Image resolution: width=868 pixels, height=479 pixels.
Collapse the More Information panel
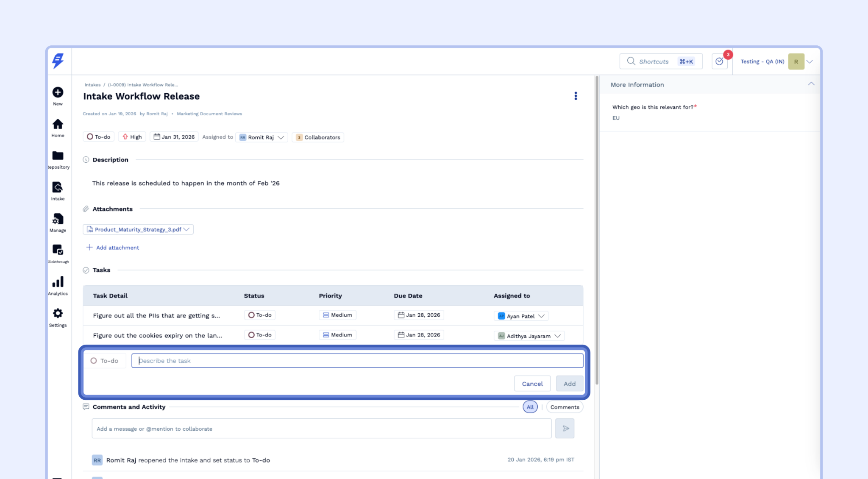click(811, 84)
